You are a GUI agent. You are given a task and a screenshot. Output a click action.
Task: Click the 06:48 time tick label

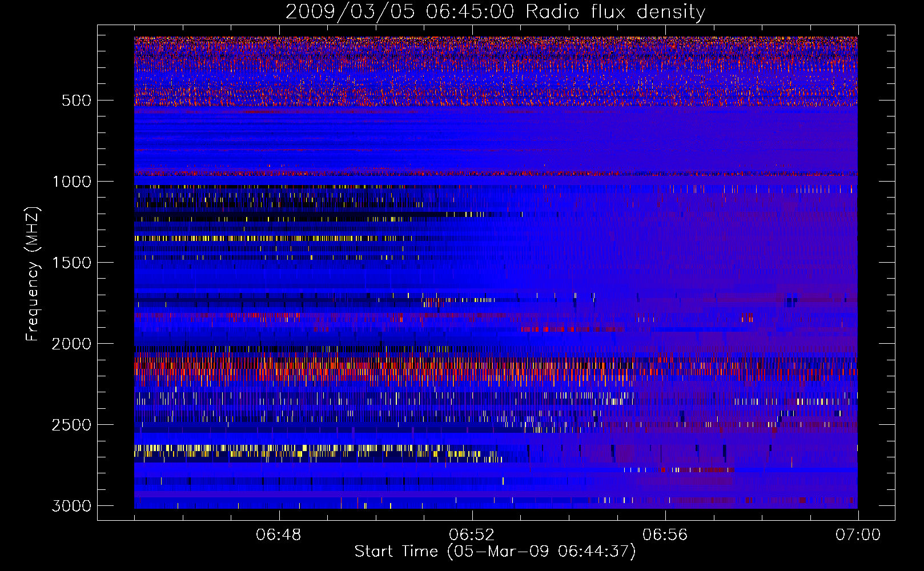[x=279, y=535]
